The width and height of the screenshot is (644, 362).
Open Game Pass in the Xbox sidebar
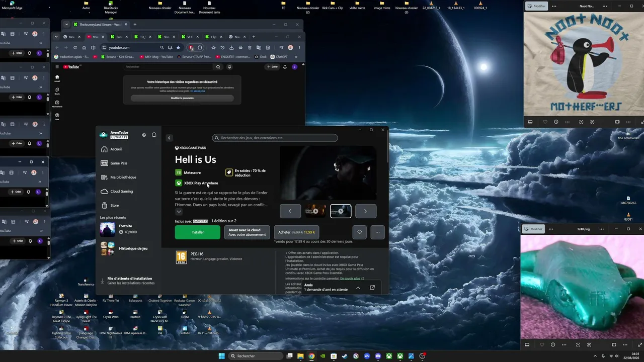coord(128,163)
